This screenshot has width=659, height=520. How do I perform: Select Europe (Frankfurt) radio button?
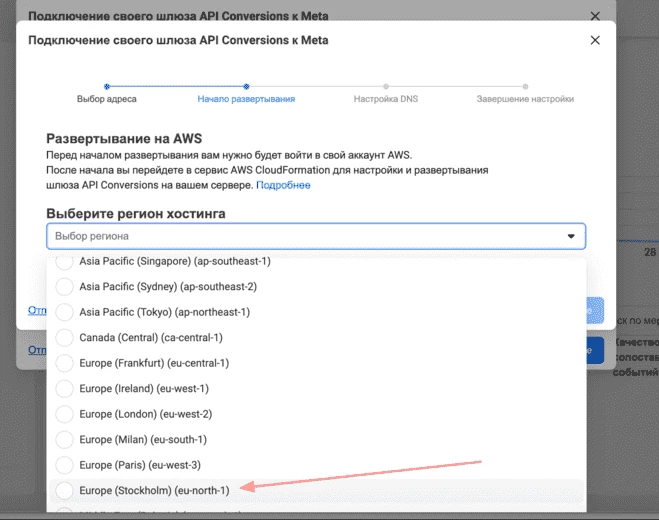point(64,363)
